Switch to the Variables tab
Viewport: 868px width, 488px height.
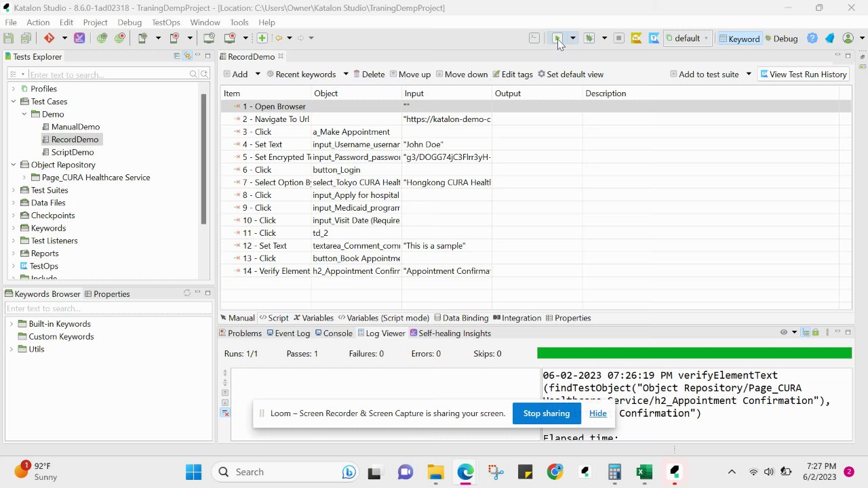pos(313,318)
